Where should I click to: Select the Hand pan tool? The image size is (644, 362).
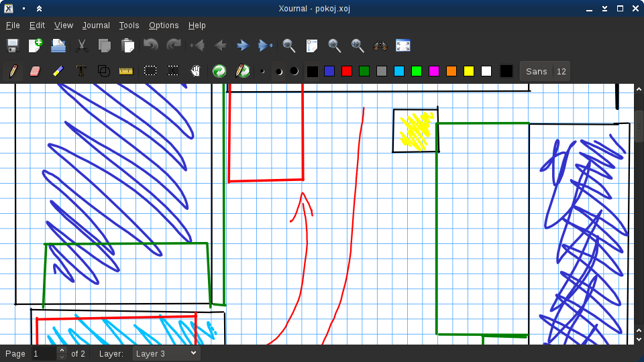click(196, 71)
